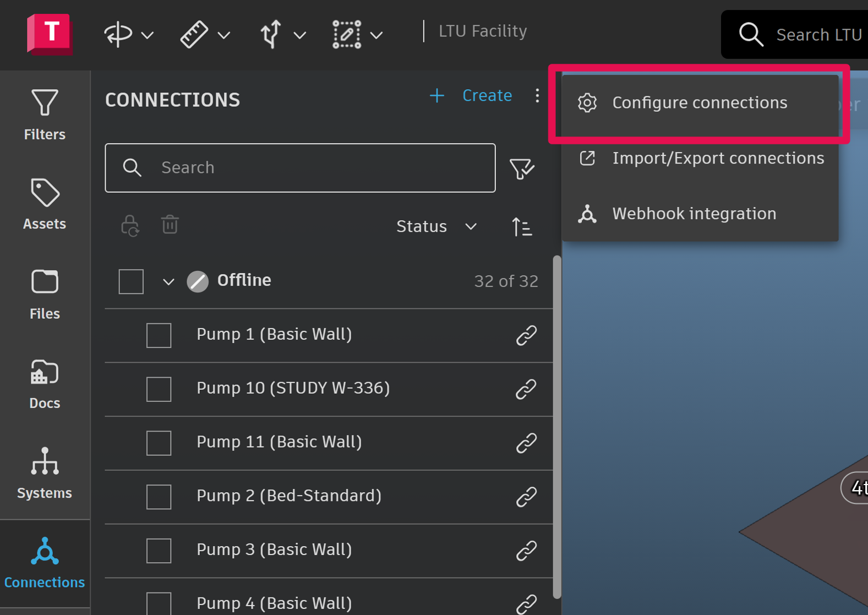Click the delete trash icon
The height and width of the screenshot is (615, 868).
pyautogui.click(x=170, y=225)
